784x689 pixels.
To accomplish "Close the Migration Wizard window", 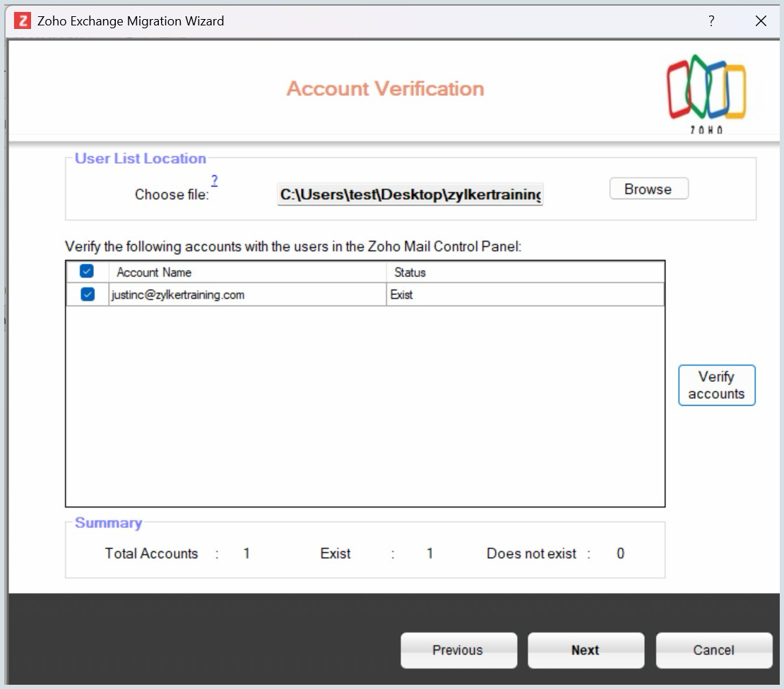I will click(761, 21).
